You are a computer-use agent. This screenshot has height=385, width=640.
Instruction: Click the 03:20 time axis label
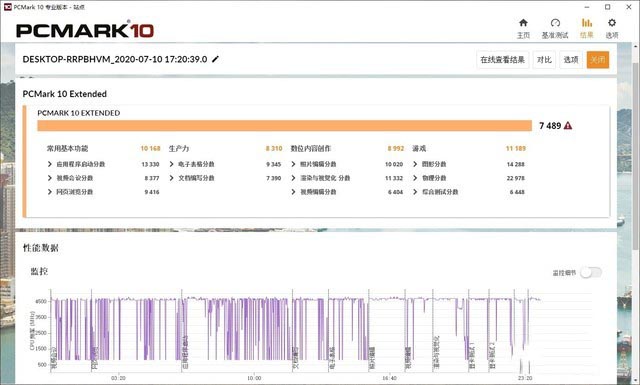pos(118,378)
